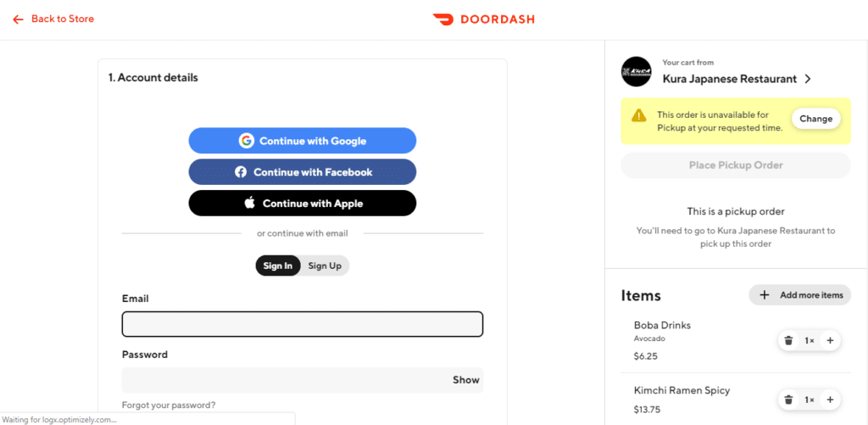868x425 pixels.
Task: Click the Apple logo on the Continue button
Action: point(250,203)
